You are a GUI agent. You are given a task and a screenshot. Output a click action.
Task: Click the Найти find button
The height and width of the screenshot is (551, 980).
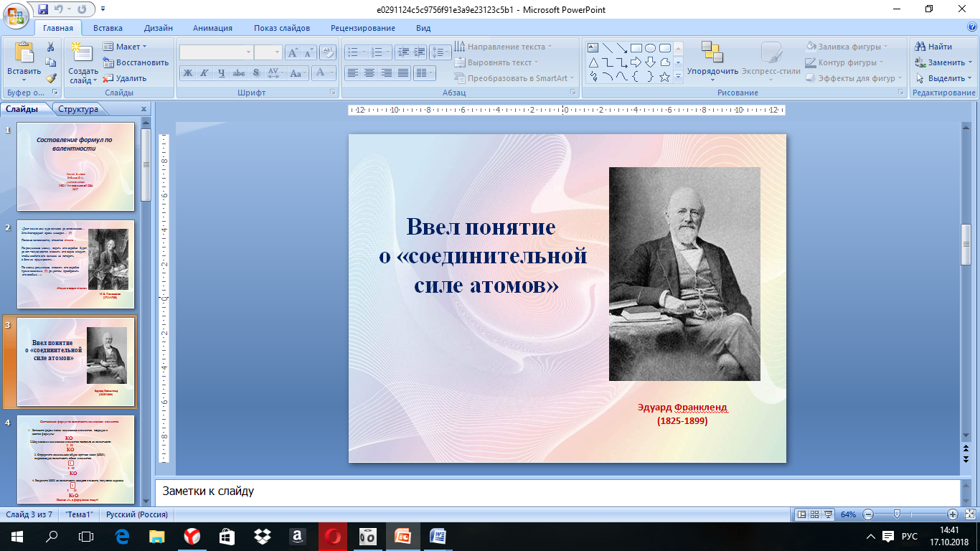pyautogui.click(x=933, y=47)
